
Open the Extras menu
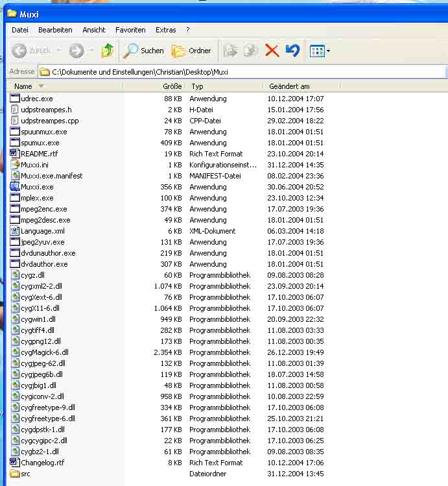click(165, 30)
